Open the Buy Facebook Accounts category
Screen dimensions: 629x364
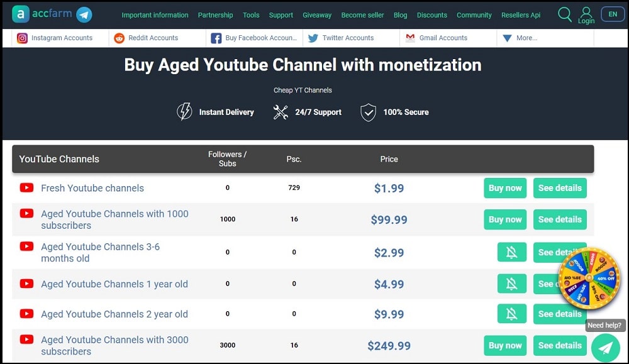[x=261, y=38]
